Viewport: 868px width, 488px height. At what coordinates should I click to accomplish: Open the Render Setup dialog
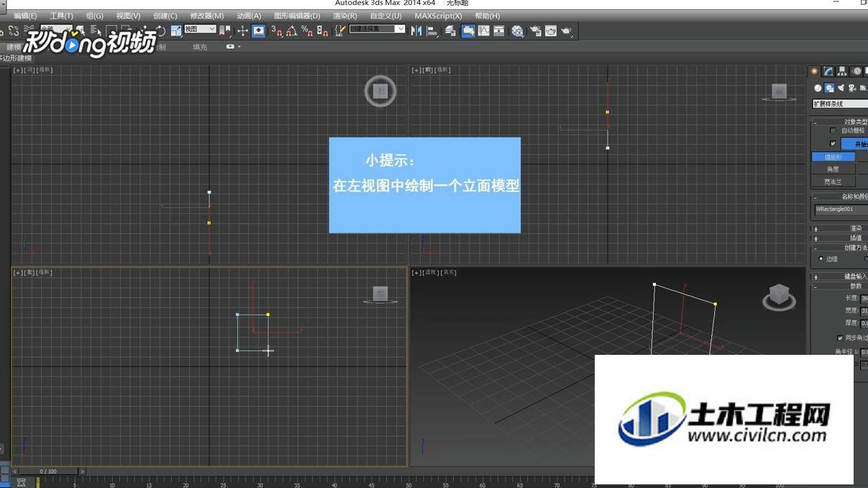(534, 30)
